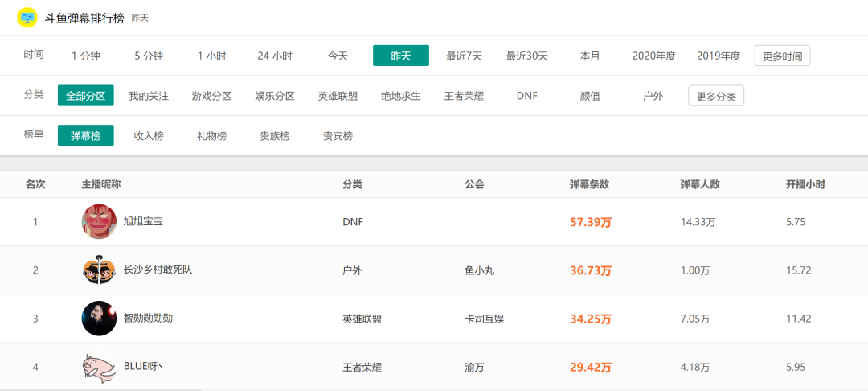Switch to 收入榜 ranking tab
The width and height of the screenshot is (868, 391).
[149, 136]
